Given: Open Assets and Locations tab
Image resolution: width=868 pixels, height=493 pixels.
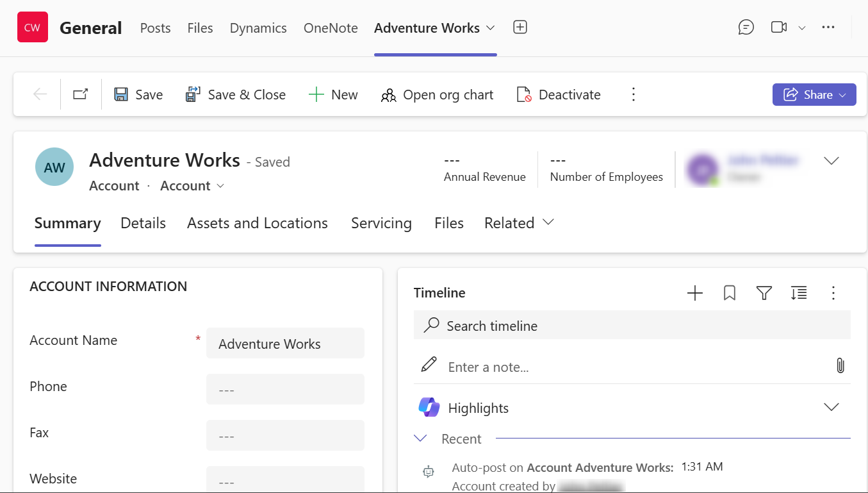Looking at the screenshot, I should click(x=258, y=222).
